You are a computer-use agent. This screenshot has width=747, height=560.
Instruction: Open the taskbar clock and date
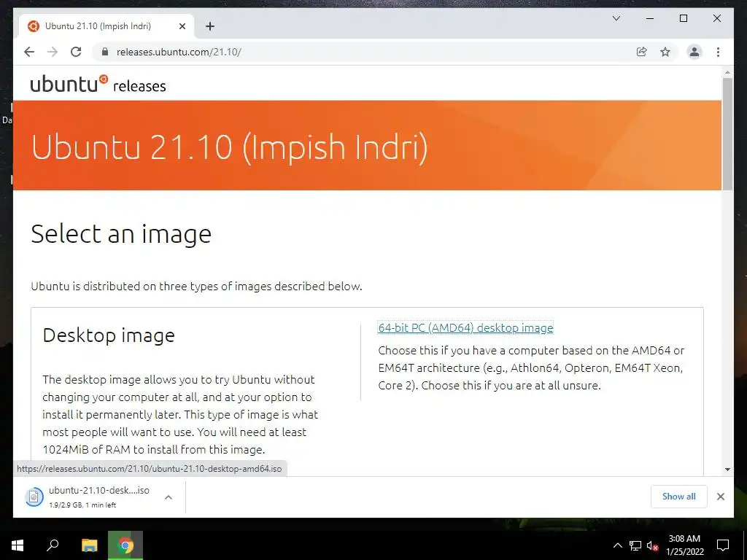coord(684,545)
